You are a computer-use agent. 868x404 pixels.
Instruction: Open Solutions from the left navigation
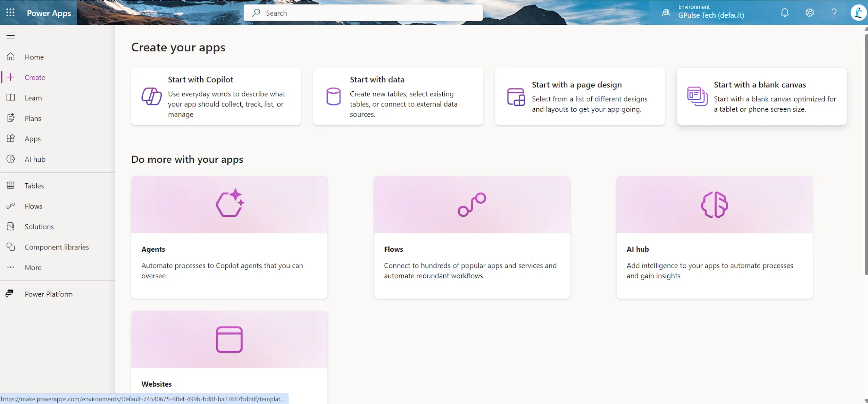pos(38,226)
